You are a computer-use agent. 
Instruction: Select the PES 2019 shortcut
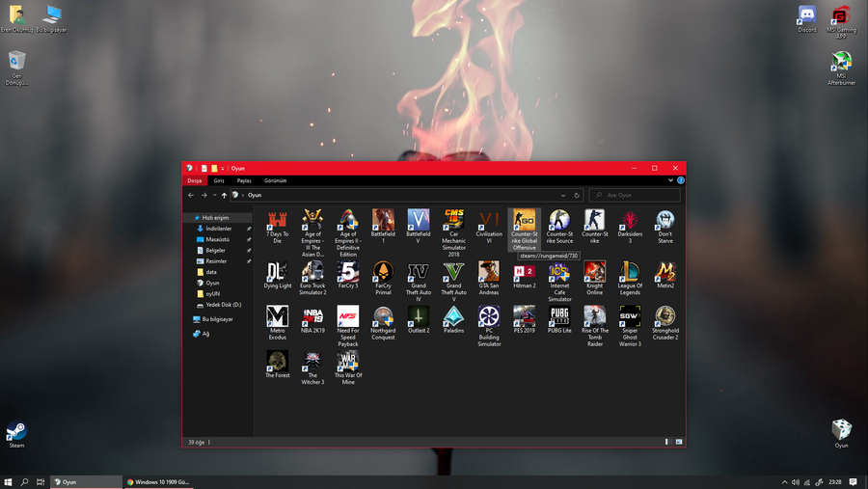525,319
